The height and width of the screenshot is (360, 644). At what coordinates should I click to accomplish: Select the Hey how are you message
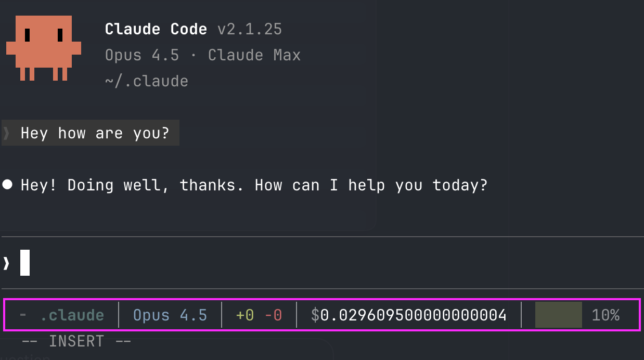(95, 133)
